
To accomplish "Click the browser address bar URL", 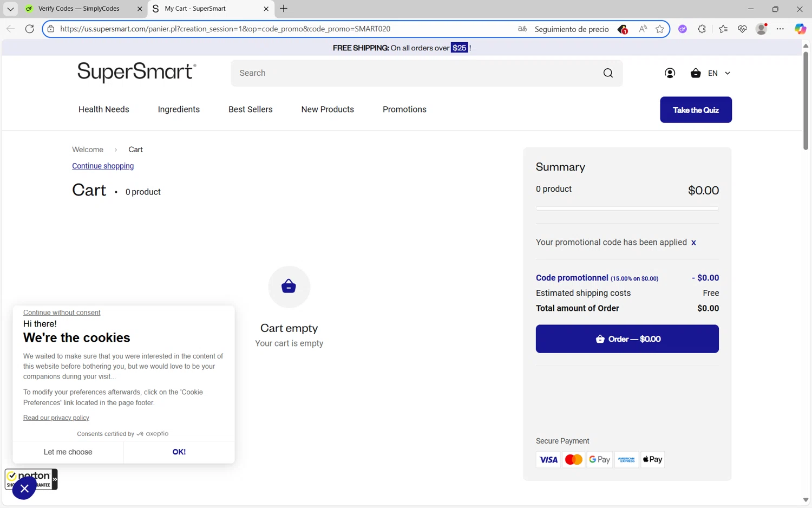I will [x=225, y=29].
